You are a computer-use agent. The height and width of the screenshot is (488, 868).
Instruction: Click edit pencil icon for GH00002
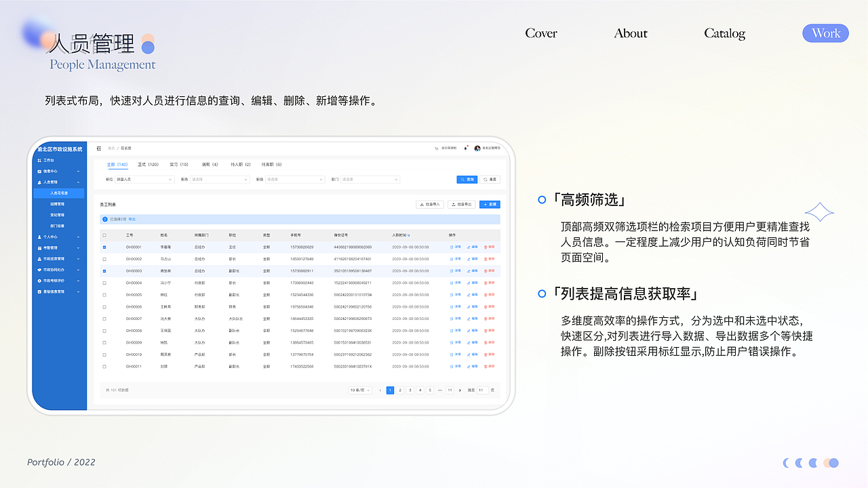[x=469, y=259]
